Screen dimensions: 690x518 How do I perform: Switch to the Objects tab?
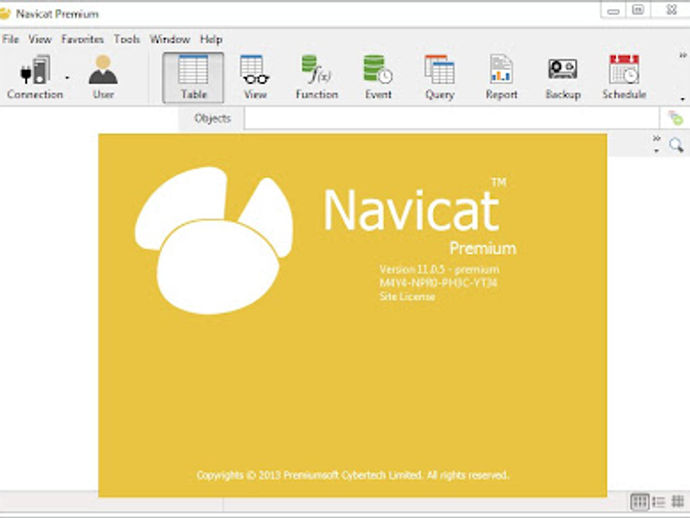coord(212,118)
